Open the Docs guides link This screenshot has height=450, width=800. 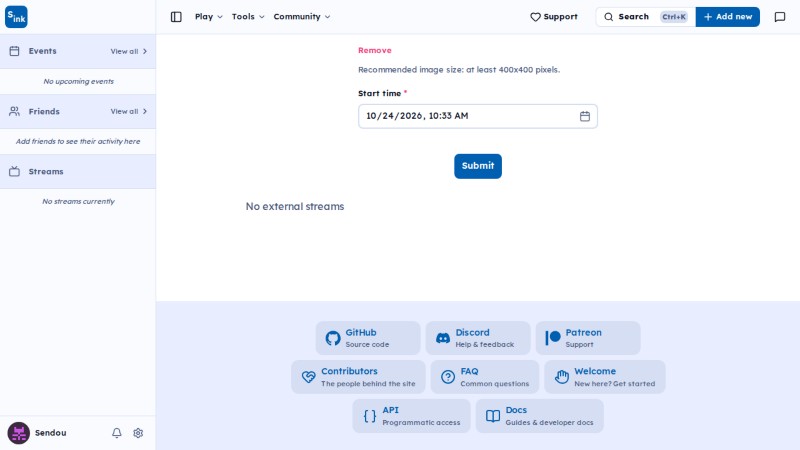click(x=539, y=416)
